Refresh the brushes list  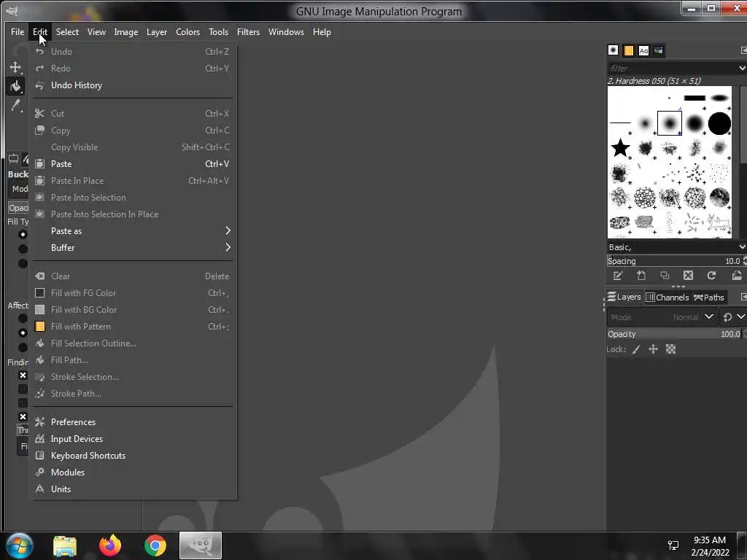711,275
